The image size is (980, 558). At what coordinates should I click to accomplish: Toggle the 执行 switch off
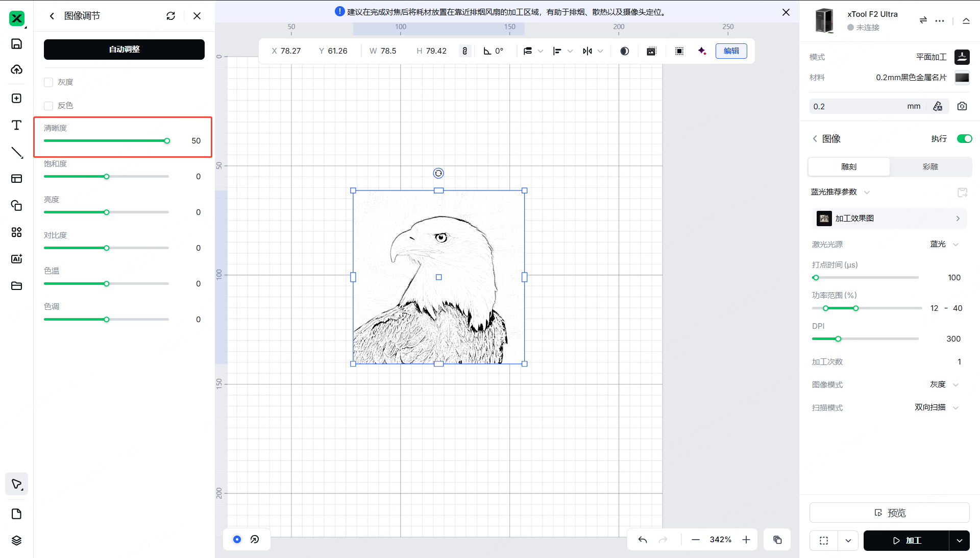[964, 139]
